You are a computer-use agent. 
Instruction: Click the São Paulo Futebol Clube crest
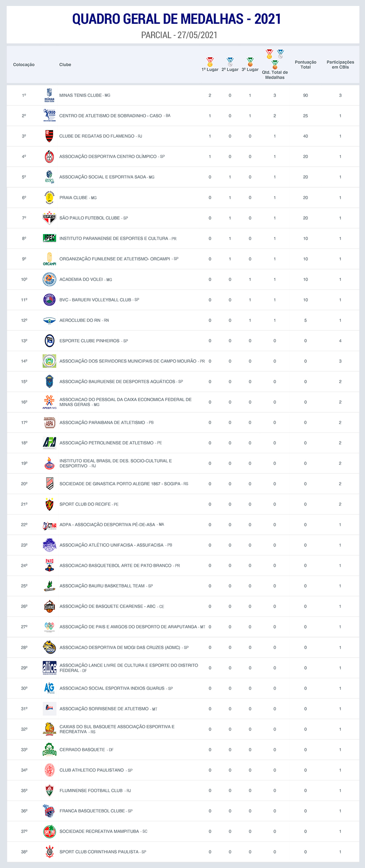[x=49, y=218]
